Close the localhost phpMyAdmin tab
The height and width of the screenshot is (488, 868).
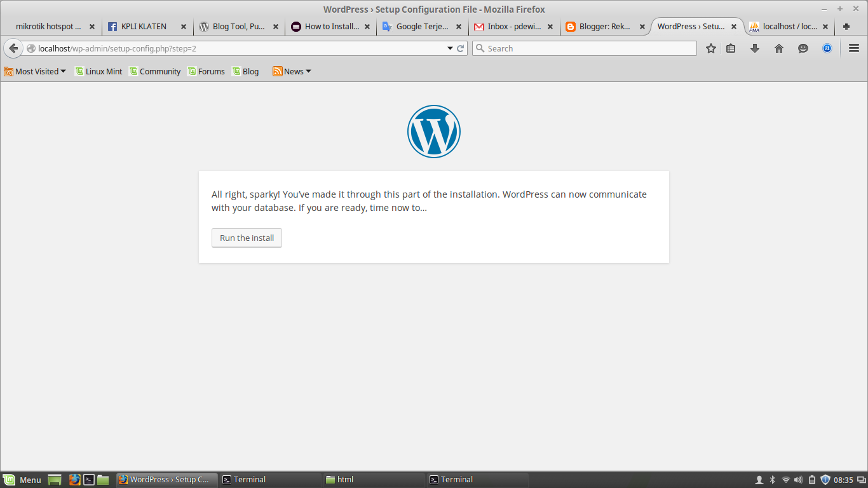[825, 27]
